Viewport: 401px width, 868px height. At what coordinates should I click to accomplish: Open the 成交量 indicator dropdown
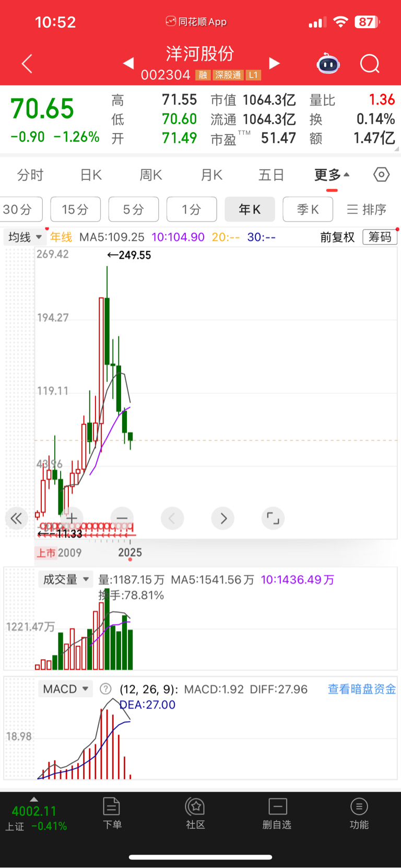pyautogui.click(x=65, y=579)
